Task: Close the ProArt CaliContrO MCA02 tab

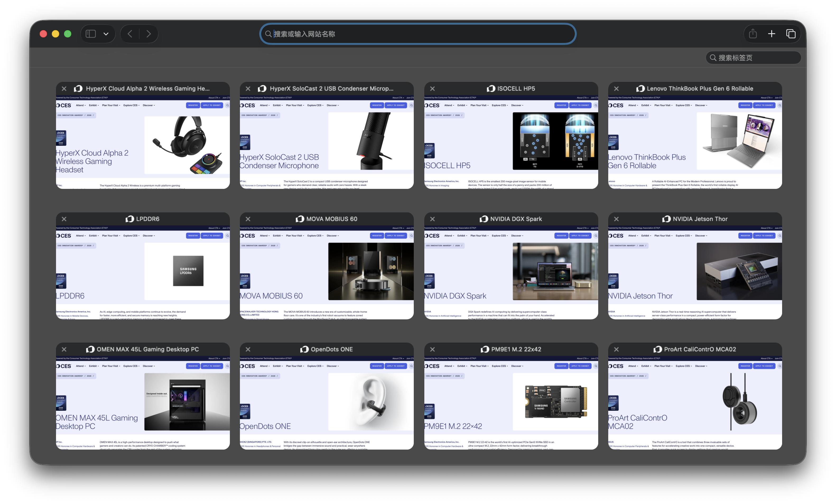Action: coord(616,349)
